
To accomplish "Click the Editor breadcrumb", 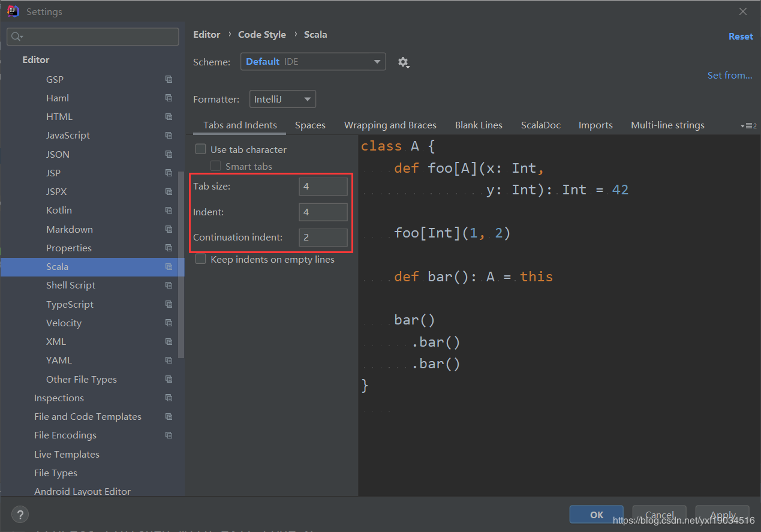I will (207, 35).
